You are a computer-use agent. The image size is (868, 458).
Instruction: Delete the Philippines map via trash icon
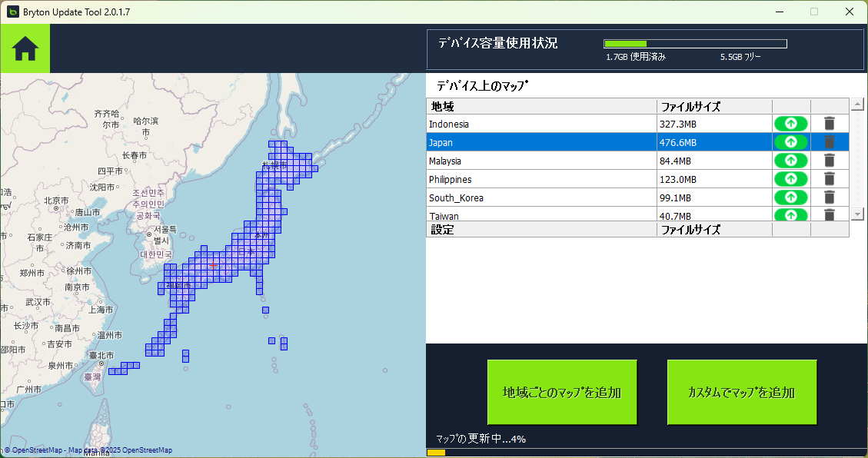point(830,179)
